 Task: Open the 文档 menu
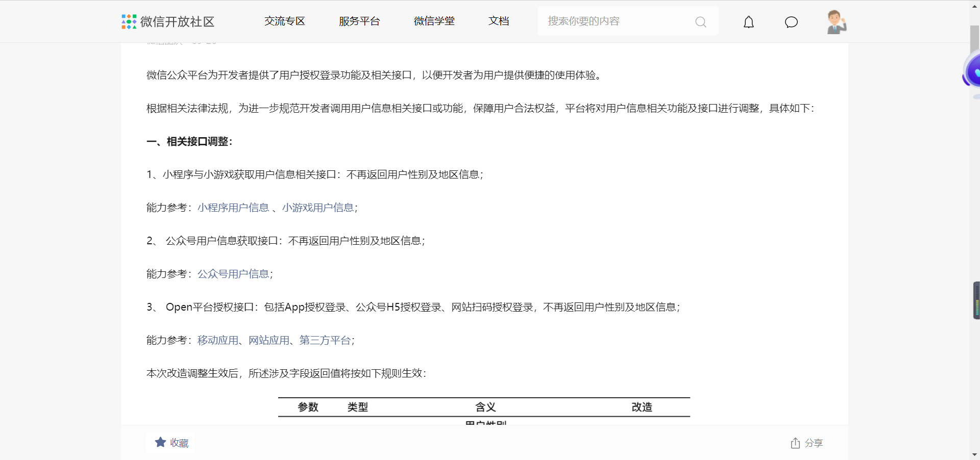click(499, 21)
